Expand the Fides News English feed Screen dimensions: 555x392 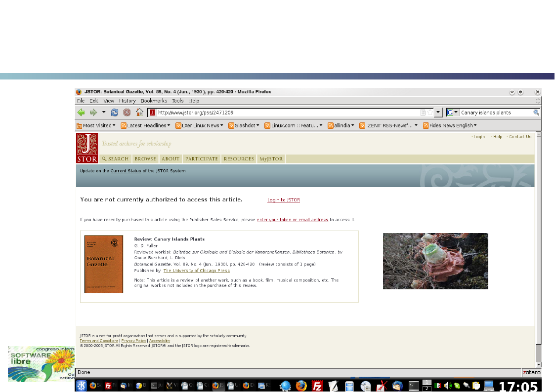coord(450,125)
